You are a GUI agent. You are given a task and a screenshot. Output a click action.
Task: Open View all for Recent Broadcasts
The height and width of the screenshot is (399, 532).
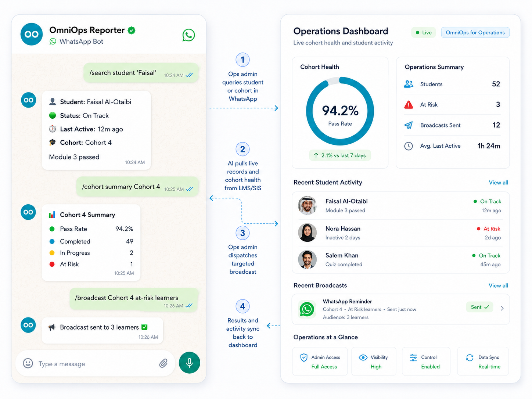coord(499,285)
